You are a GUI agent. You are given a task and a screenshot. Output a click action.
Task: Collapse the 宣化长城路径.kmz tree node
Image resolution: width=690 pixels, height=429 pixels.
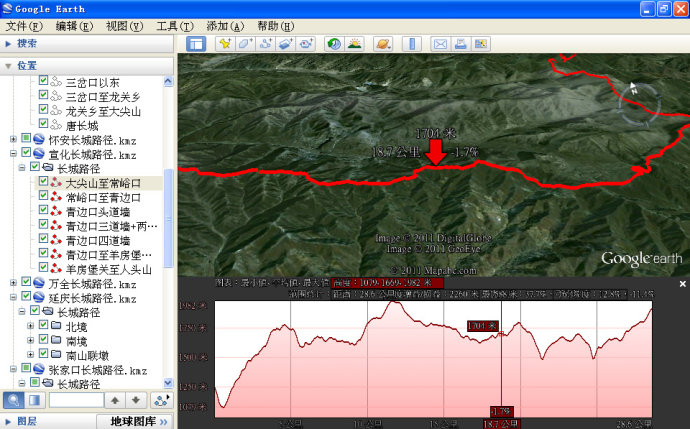(13, 154)
